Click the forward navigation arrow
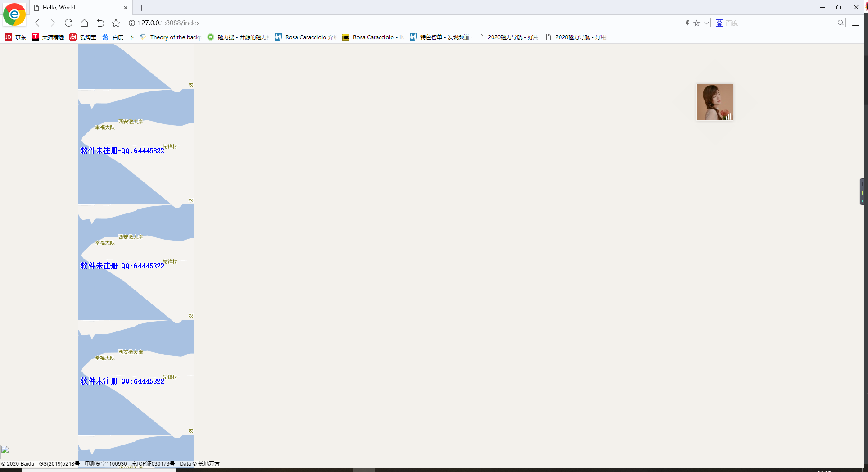The width and height of the screenshot is (868, 472). (53, 23)
